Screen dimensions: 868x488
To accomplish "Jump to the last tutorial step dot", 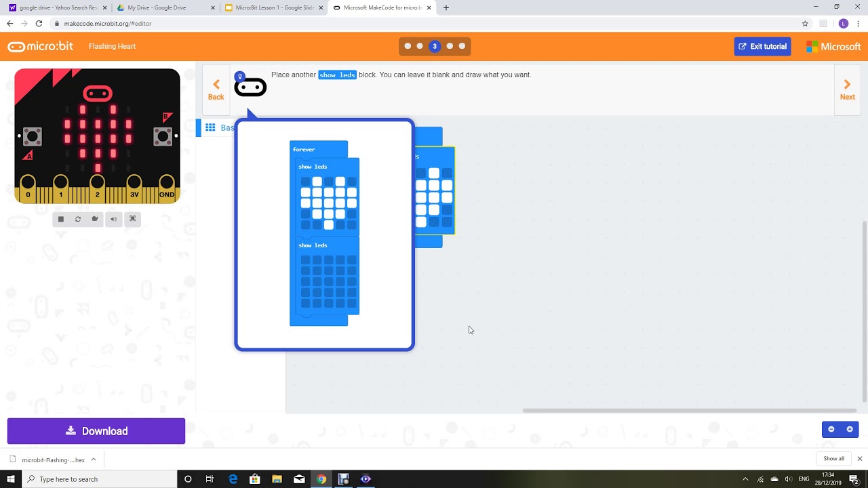I will point(462,46).
